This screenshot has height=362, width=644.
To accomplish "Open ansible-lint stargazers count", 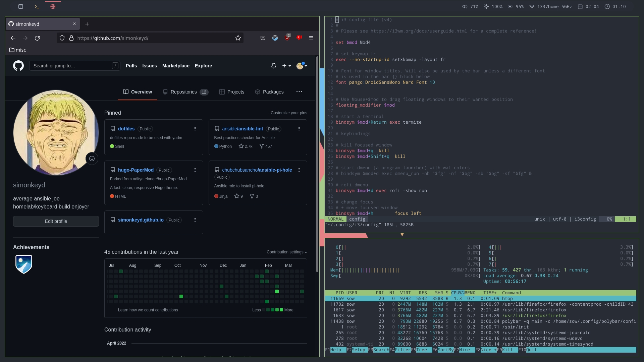I will coord(246,146).
